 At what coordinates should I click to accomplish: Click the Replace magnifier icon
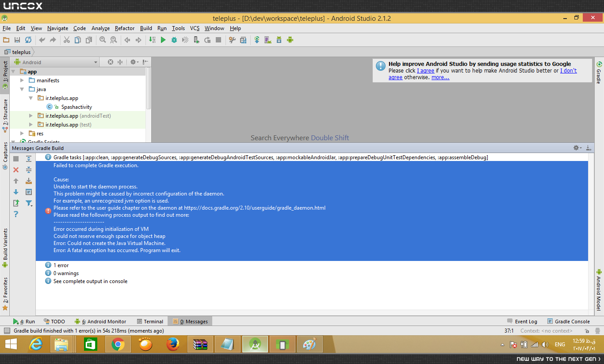(114, 40)
